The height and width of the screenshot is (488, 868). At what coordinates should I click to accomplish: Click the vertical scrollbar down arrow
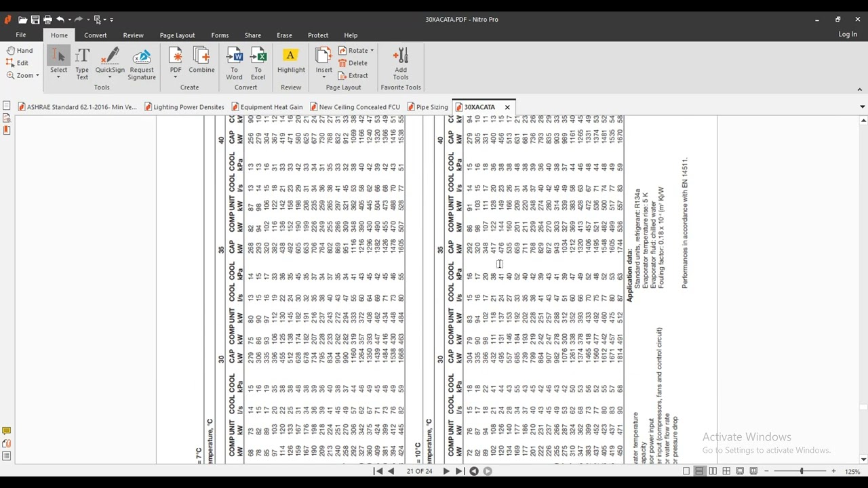click(863, 460)
